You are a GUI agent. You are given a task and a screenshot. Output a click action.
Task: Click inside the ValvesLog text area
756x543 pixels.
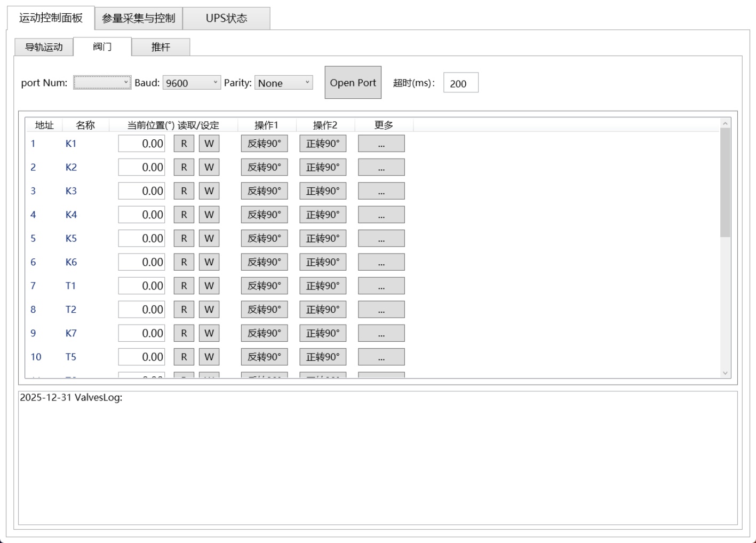tap(378, 459)
